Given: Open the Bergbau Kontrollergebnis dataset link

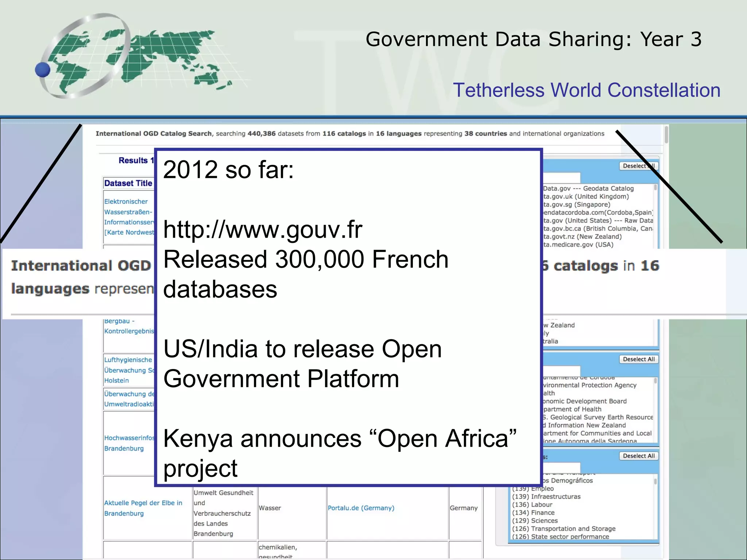Looking at the screenshot, I should tap(129, 326).
